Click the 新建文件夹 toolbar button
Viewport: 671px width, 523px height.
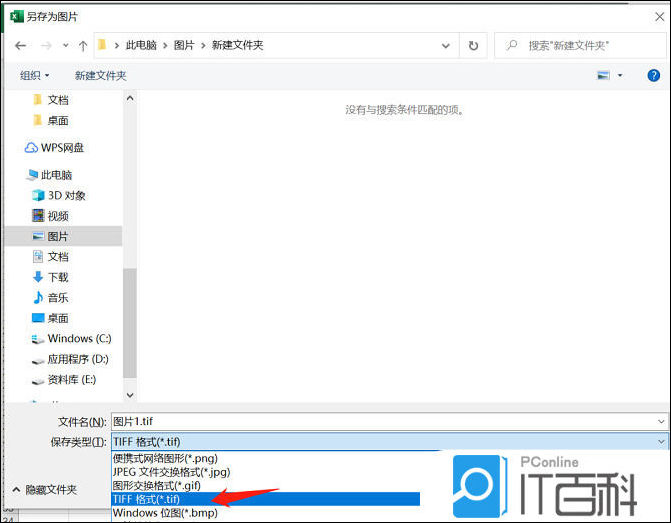click(x=101, y=76)
